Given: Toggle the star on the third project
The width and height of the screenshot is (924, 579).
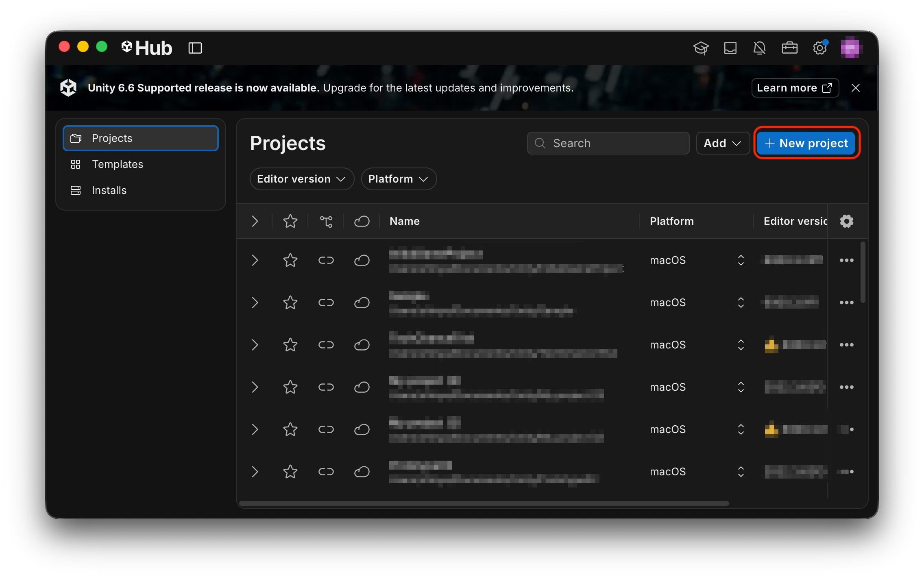Looking at the screenshot, I should 290,345.
